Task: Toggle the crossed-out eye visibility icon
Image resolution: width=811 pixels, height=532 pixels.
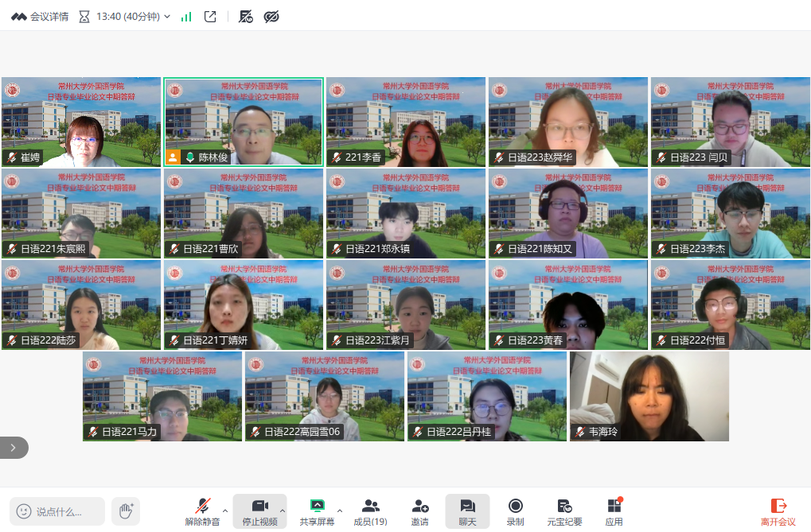Action: pyautogui.click(x=271, y=17)
